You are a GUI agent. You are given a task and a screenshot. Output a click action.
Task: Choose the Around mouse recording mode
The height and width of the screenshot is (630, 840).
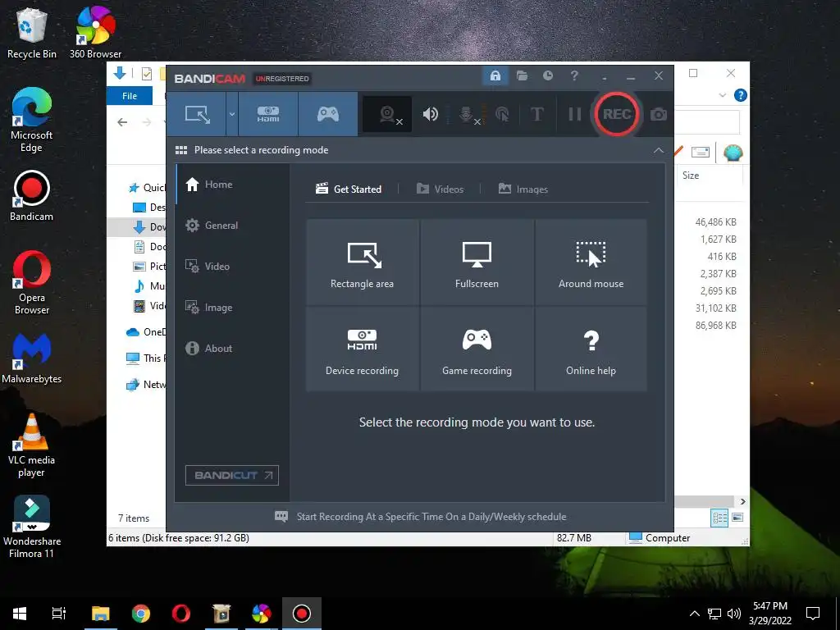click(591, 262)
